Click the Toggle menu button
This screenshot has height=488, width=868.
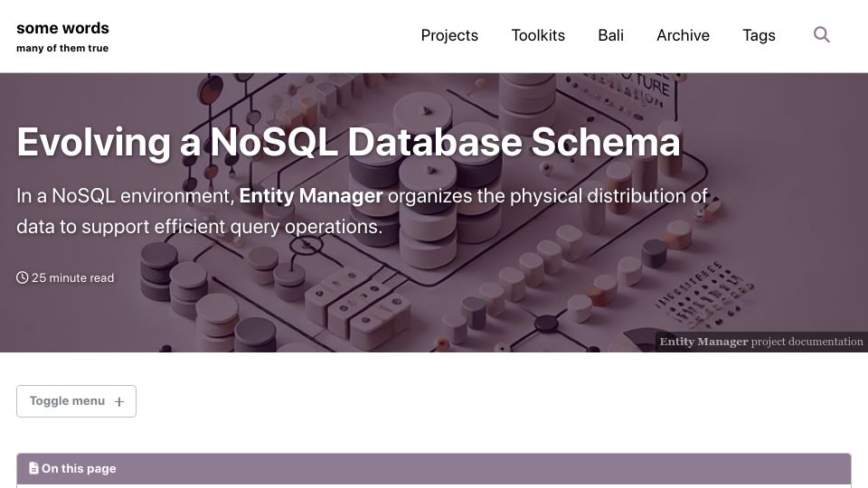coord(76,401)
